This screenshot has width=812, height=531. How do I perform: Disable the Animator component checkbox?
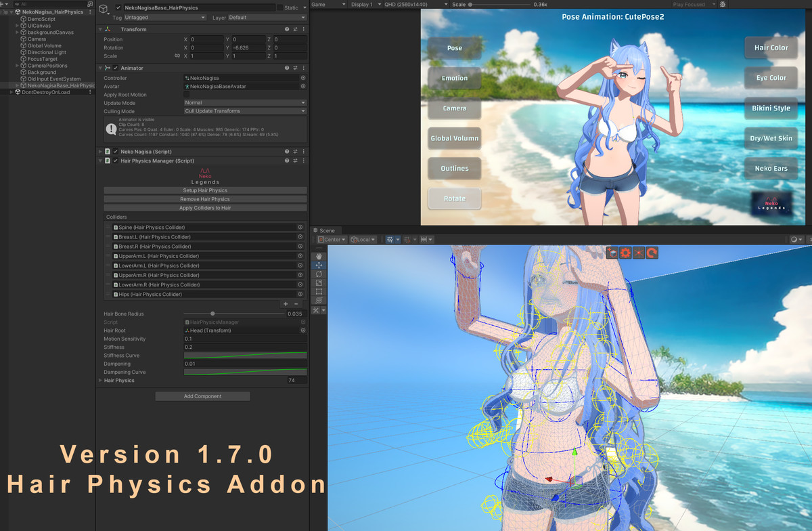(x=116, y=68)
